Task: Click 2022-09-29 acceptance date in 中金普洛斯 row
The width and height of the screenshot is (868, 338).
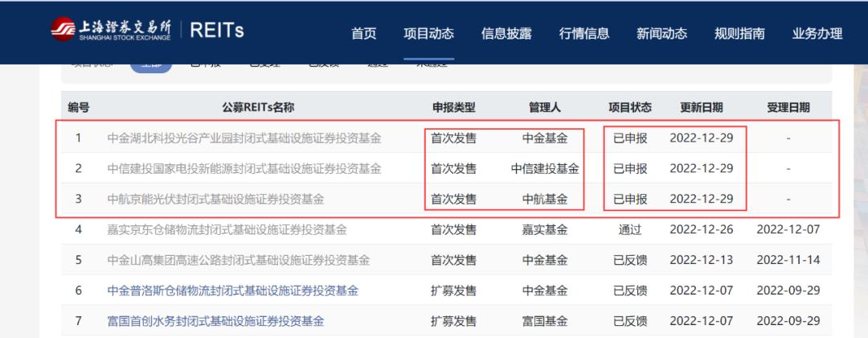Action: click(788, 291)
